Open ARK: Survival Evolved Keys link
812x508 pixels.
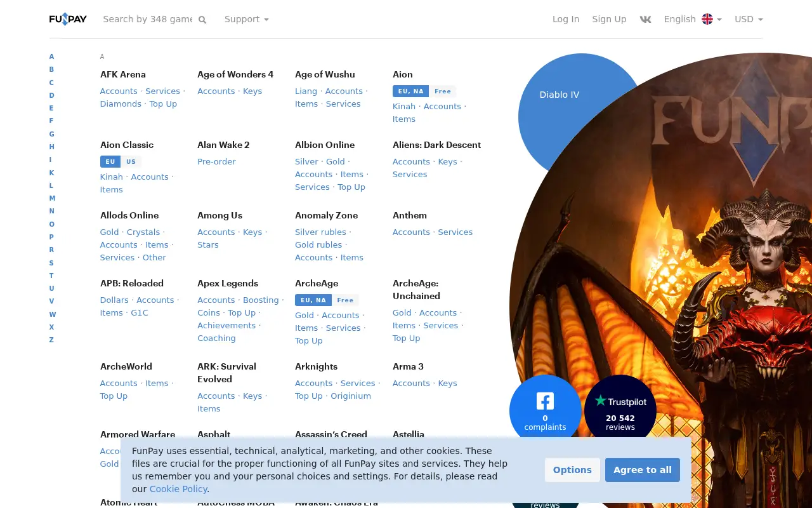252,396
